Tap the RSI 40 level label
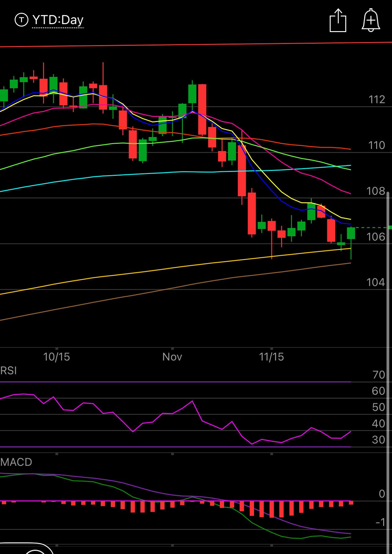 pyautogui.click(x=379, y=424)
